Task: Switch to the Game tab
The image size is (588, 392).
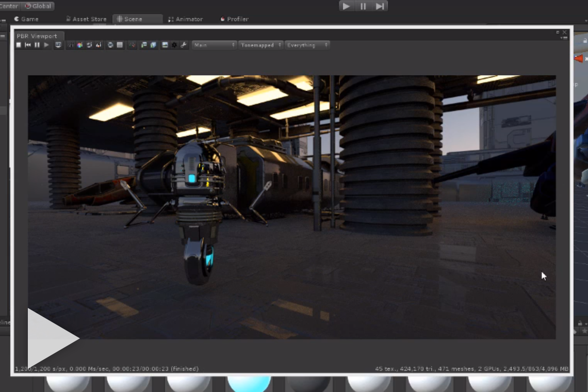Action: click(26, 19)
